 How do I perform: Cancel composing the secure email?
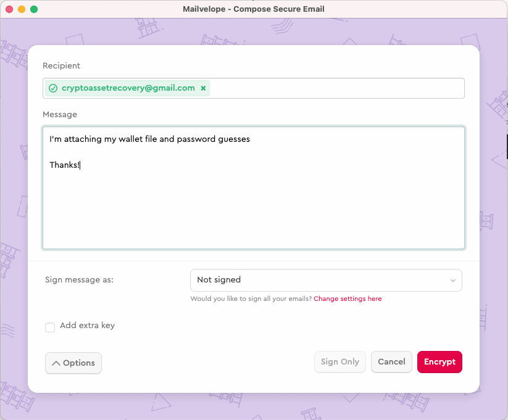tap(391, 362)
